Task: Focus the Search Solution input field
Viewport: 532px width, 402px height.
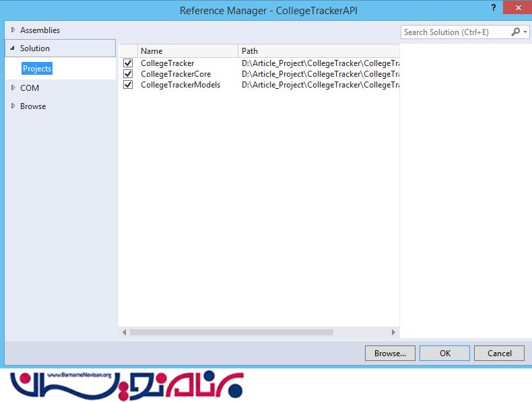Action: point(455,32)
